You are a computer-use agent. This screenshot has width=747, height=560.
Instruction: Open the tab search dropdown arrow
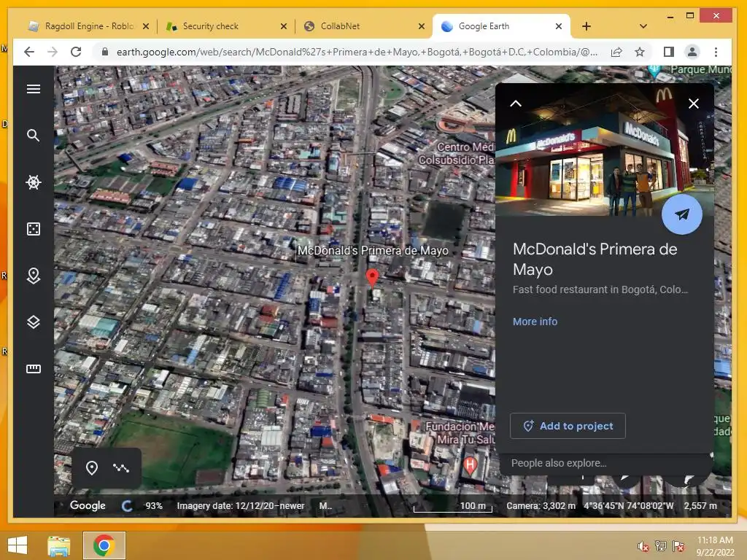[x=643, y=26]
